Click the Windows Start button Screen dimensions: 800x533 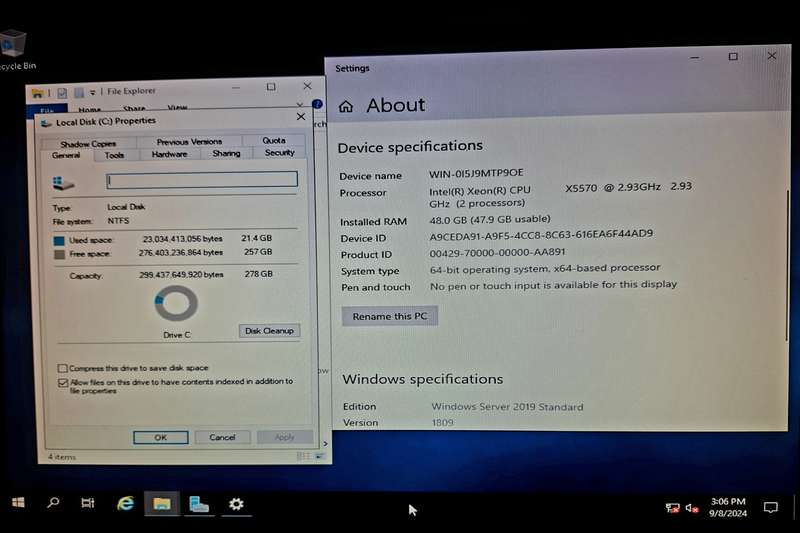click(x=18, y=503)
